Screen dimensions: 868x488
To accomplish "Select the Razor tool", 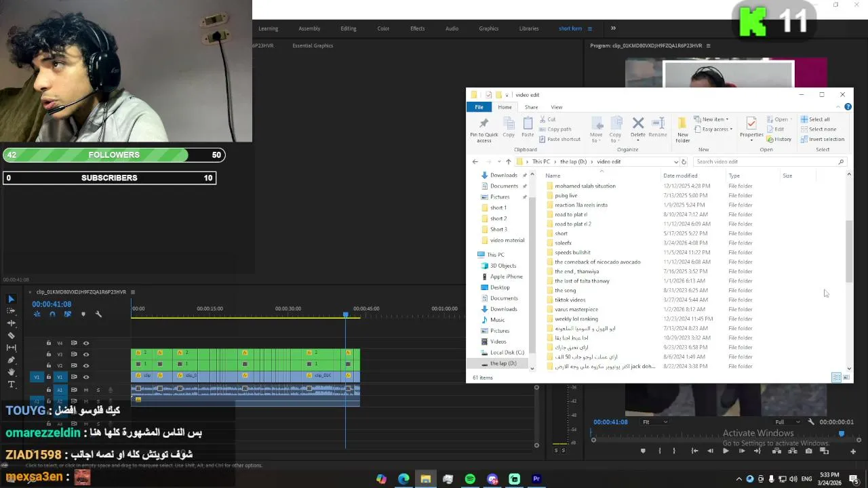I will [11, 335].
